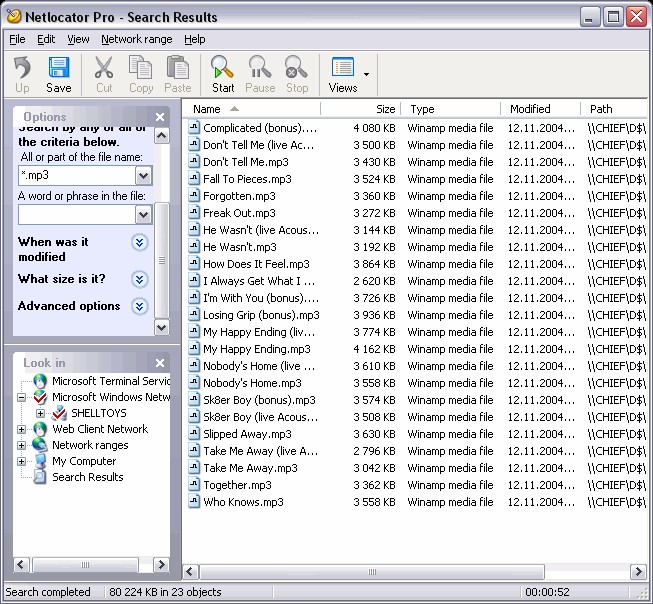Close the Look in panel

pos(160,363)
